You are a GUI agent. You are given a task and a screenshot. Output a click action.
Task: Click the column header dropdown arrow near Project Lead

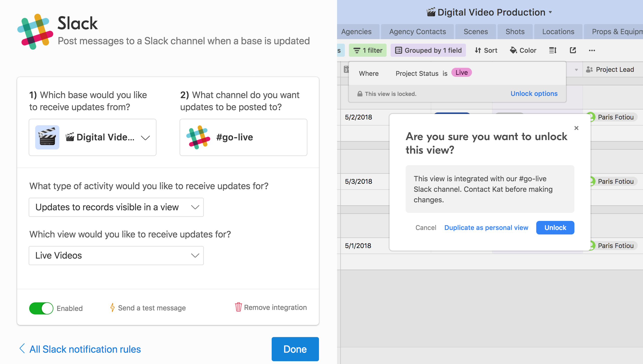[x=576, y=70]
